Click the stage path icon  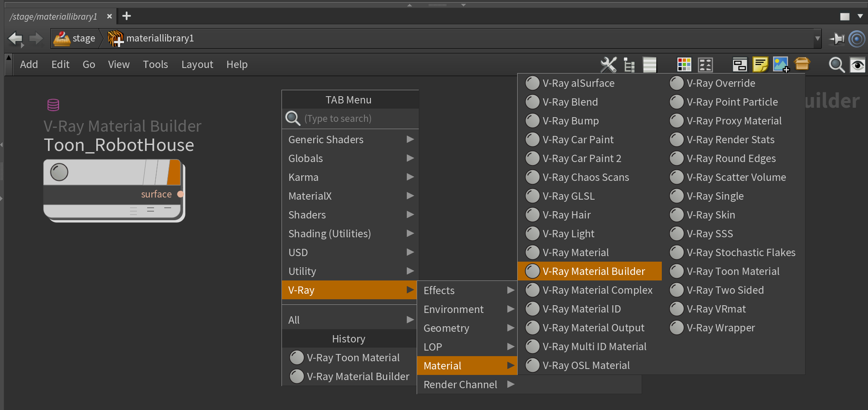tap(62, 38)
